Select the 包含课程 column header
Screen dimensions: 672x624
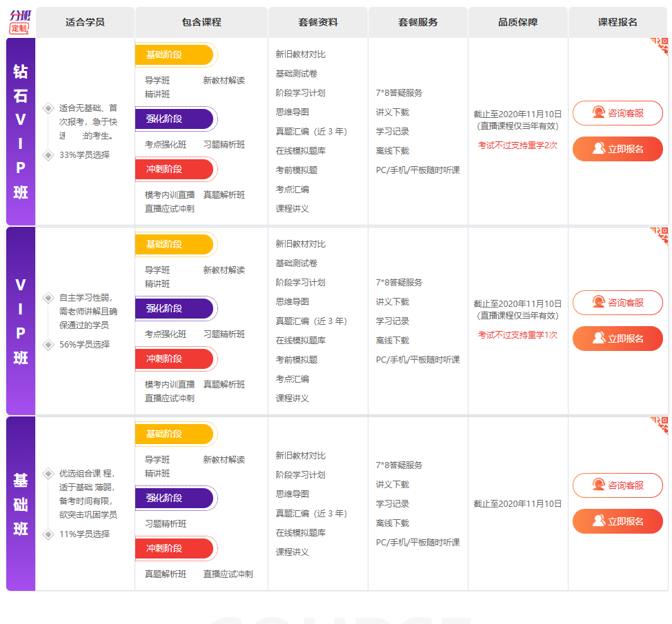pos(201,22)
